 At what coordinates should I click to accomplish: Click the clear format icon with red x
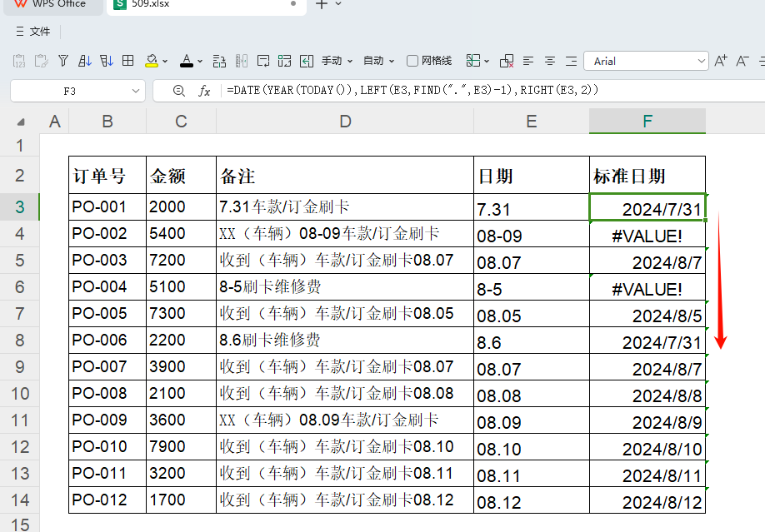[x=507, y=61]
